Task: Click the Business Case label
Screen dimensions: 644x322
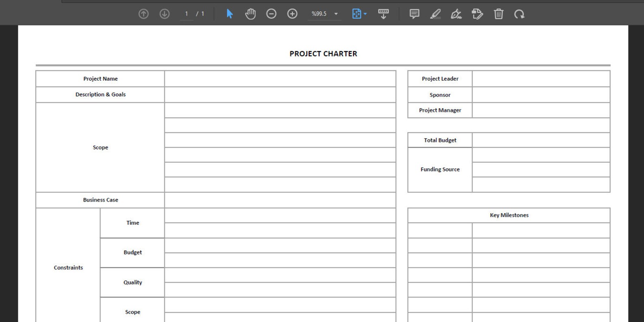Action: [x=101, y=200]
